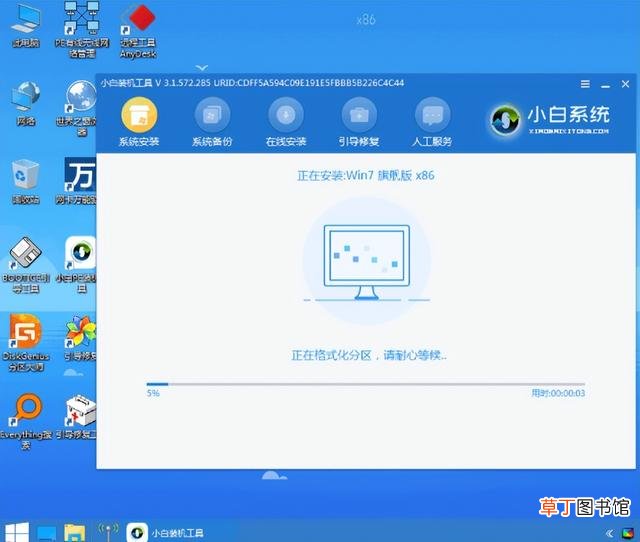Click the blue desktop taskbar icon
This screenshot has width=640, height=542.
[47, 533]
